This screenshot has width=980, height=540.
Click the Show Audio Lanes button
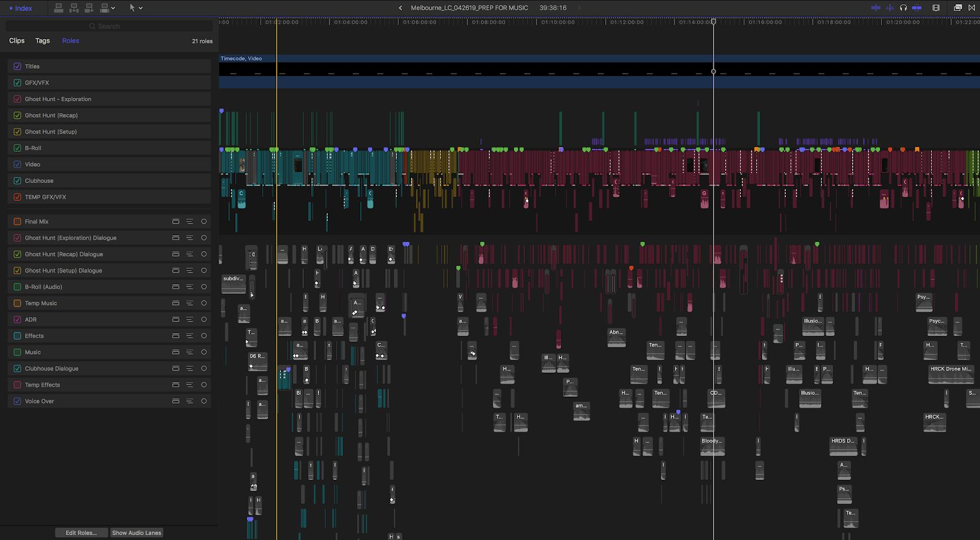[137, 533]
